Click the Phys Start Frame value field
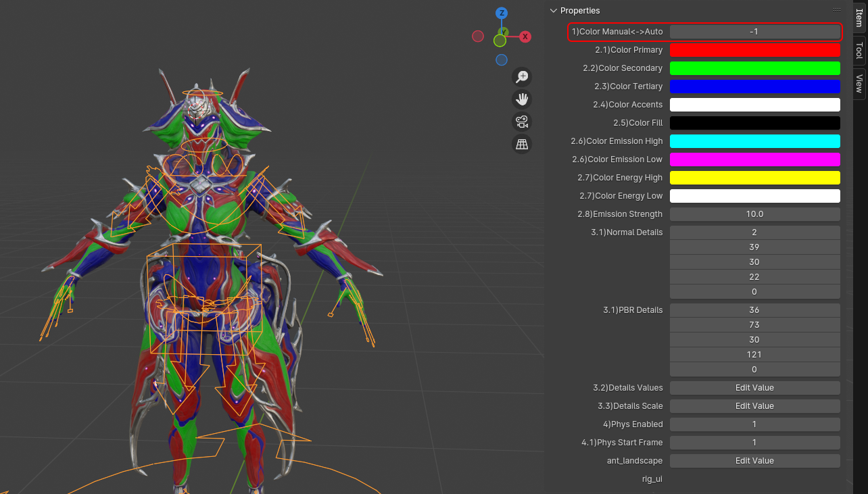The height and width of the screenshot is (494, 868). coord(754,443)
